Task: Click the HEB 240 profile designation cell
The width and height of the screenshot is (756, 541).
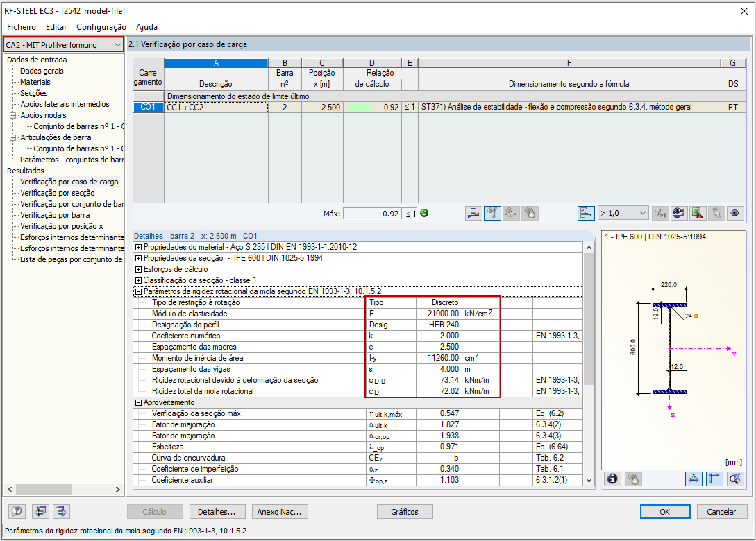Action: click(x=439, y=325)
